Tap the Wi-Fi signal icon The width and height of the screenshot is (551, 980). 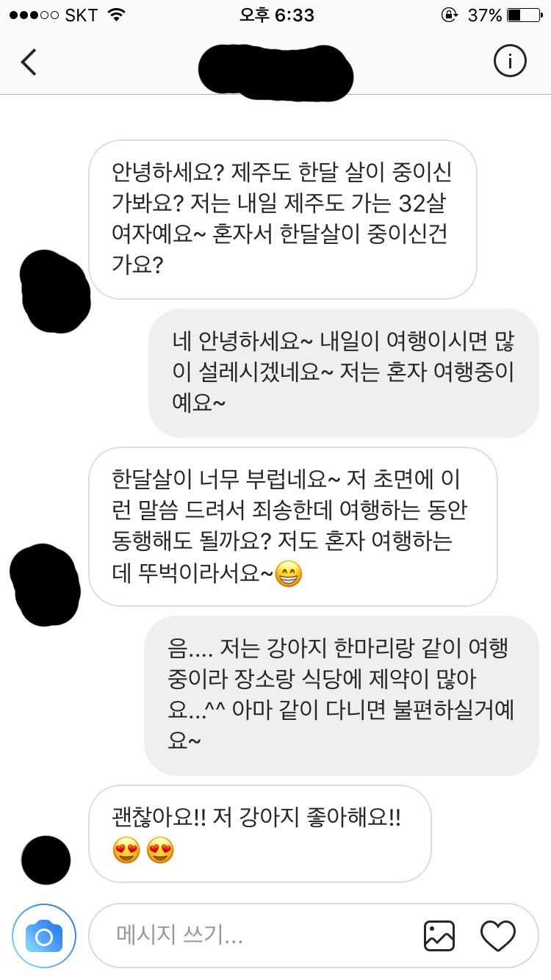(115, 15)
